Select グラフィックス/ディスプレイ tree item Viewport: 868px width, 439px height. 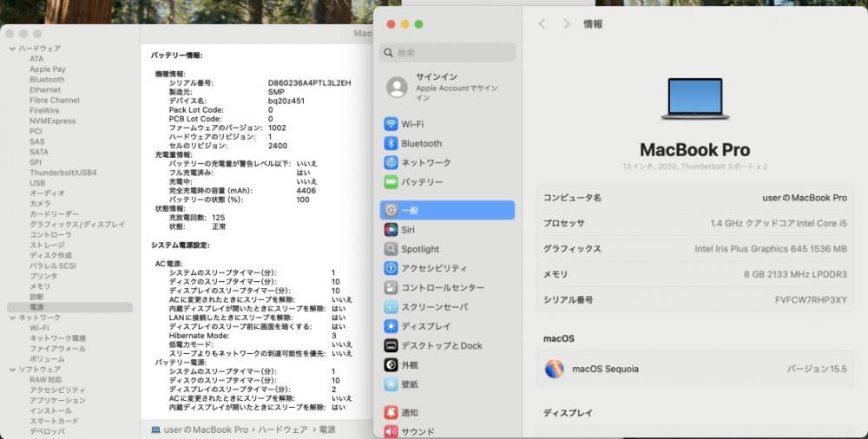(77, 224)
